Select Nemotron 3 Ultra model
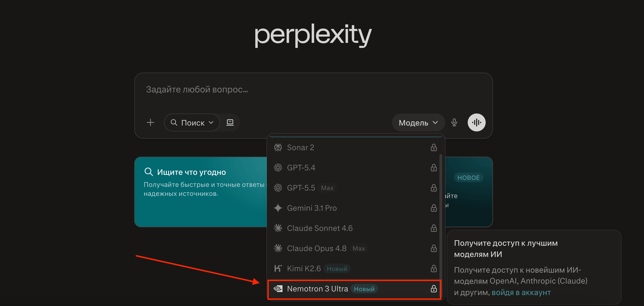This screenshot has height=306, width=644. pos(354,289)
